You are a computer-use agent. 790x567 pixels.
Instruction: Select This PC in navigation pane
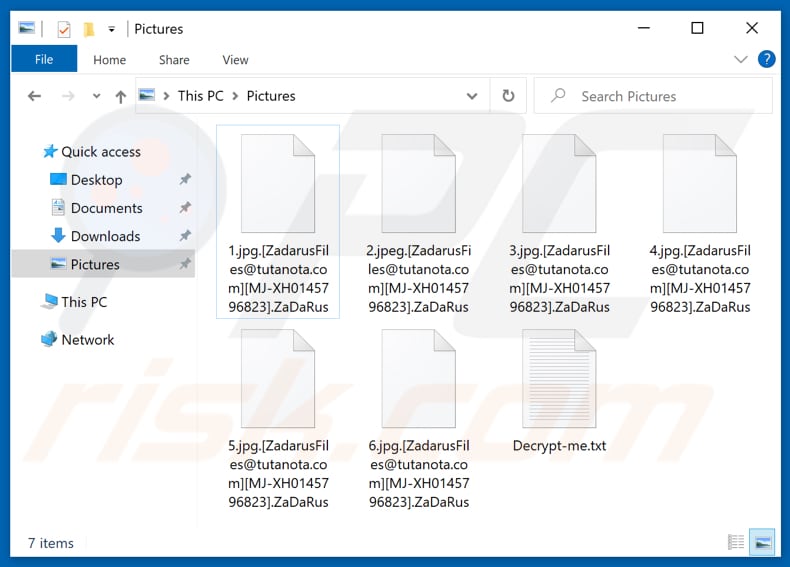[x=84, y=302]
